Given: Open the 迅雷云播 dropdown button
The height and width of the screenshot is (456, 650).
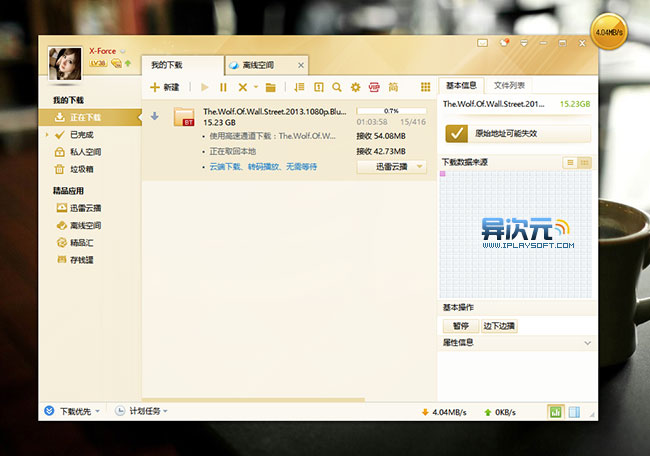Looking at the screenshot, I should 392,167.
